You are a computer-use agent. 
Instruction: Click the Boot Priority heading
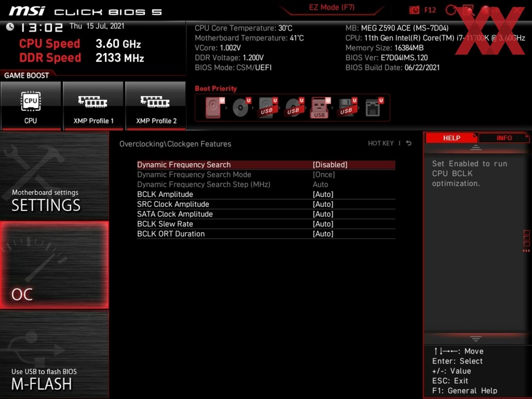(x=216, y=88)
